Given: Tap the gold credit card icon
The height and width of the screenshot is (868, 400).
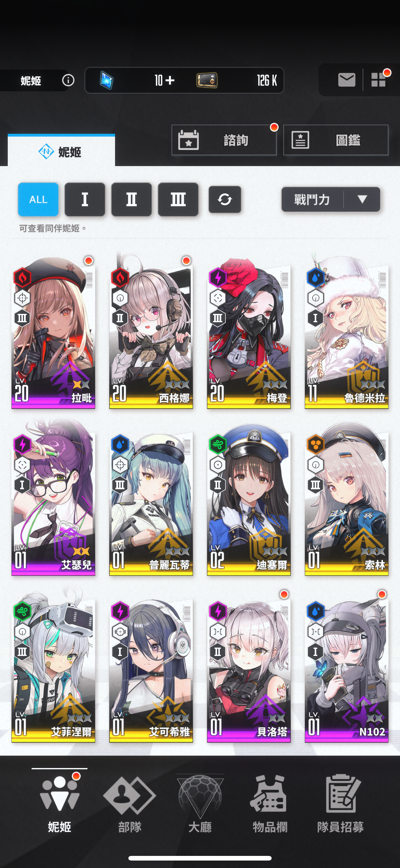Looking at the screenshot, I should coord(207,80).
